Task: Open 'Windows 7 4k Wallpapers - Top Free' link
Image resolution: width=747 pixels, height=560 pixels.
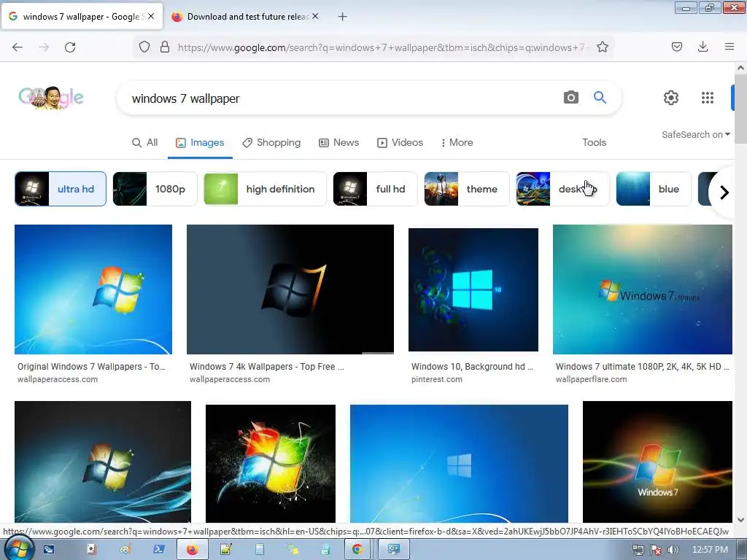Action: [x=267, y=367]
